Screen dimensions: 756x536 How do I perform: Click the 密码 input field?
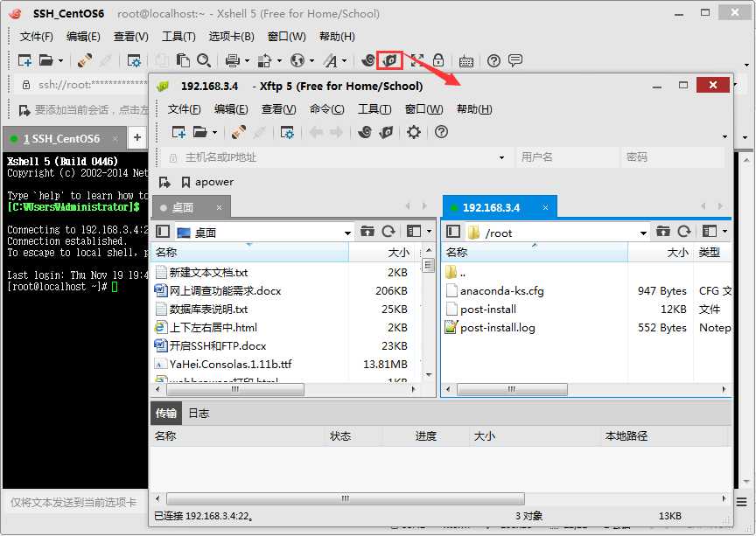click(672, 157)
